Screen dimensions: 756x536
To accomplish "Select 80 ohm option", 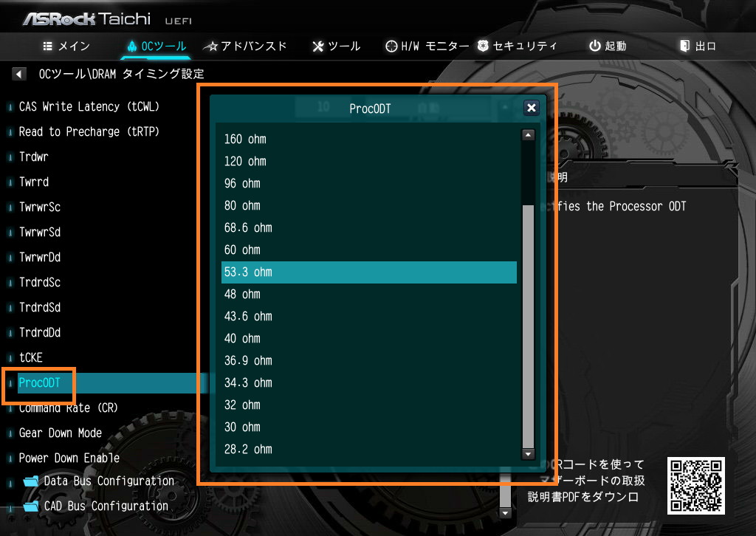I will click(x=369, y=206).
